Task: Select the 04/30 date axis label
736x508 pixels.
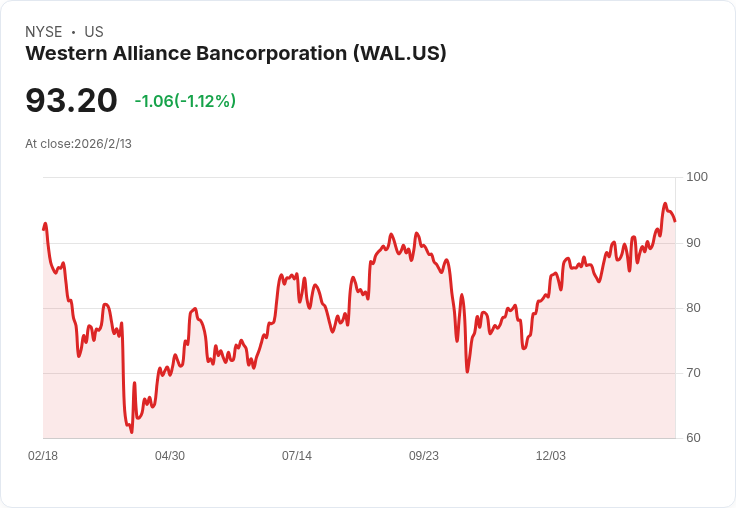Action: (x=170, y=455)
